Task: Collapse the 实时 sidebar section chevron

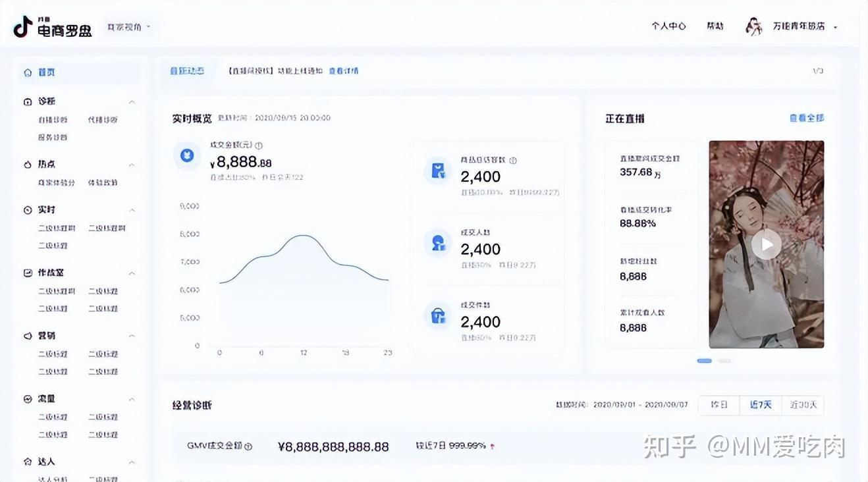Action: coord(132,210)
